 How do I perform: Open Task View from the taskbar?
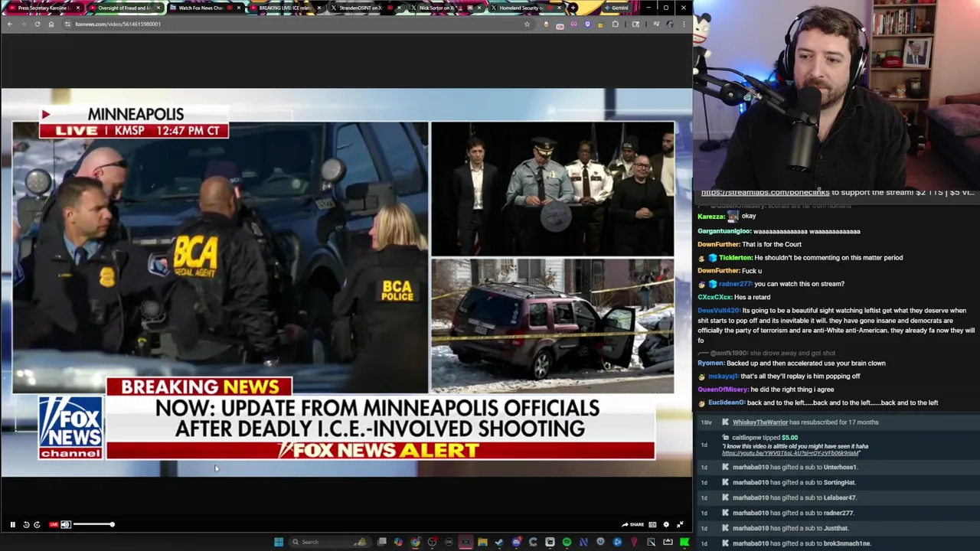pos(382,542)
